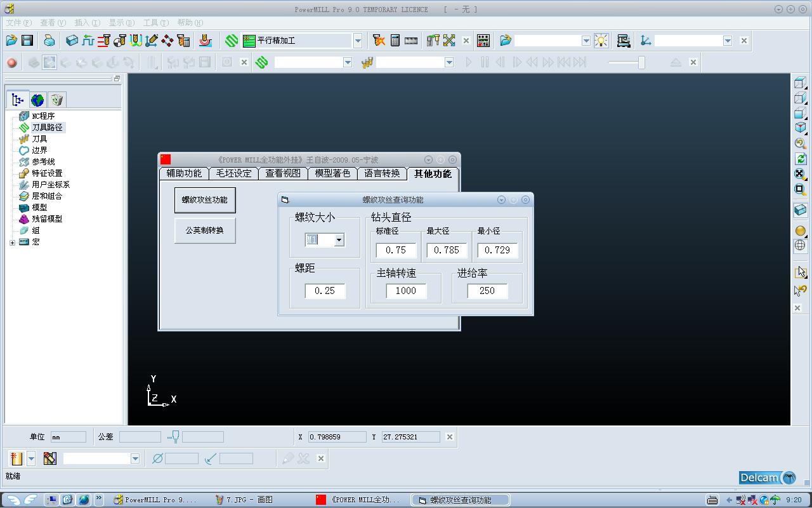Open the workplane selection dropdown

728,41
